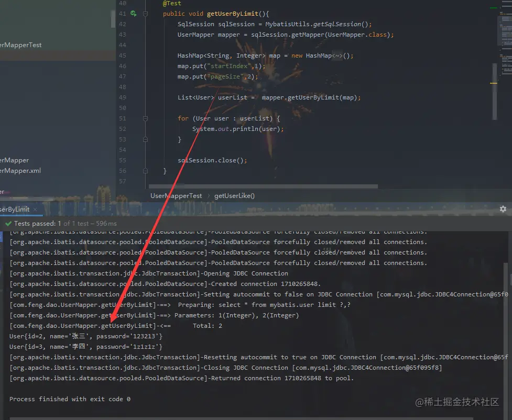Click line number 45 in gutter

tap(123, 56)
